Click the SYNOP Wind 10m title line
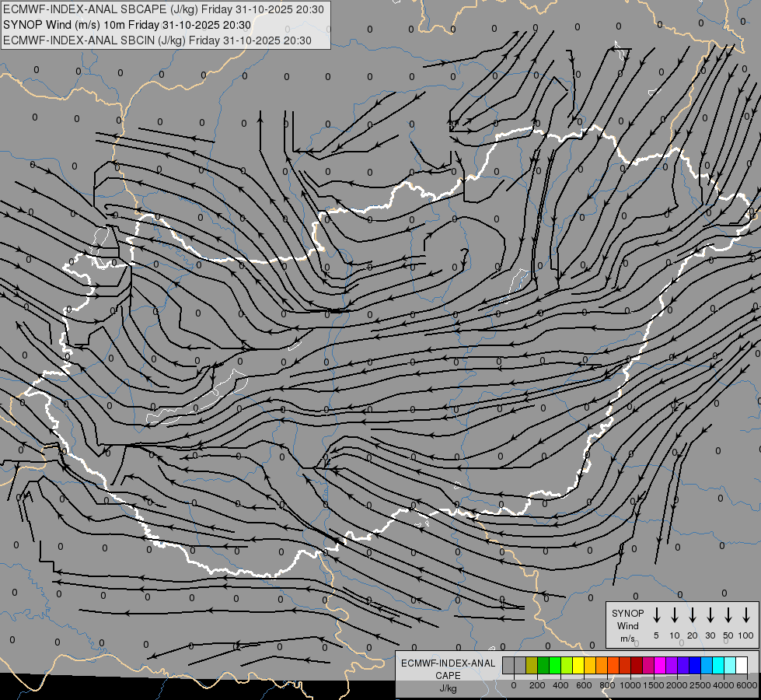The image size is (761, 700). click(x=127, y=25)
